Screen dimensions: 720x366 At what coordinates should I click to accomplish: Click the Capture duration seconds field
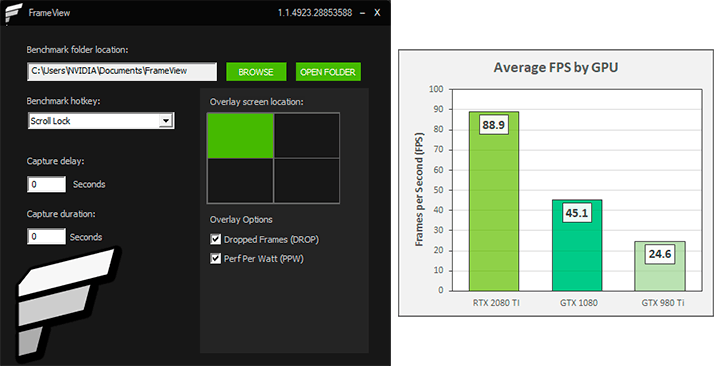tap(46, 237)
